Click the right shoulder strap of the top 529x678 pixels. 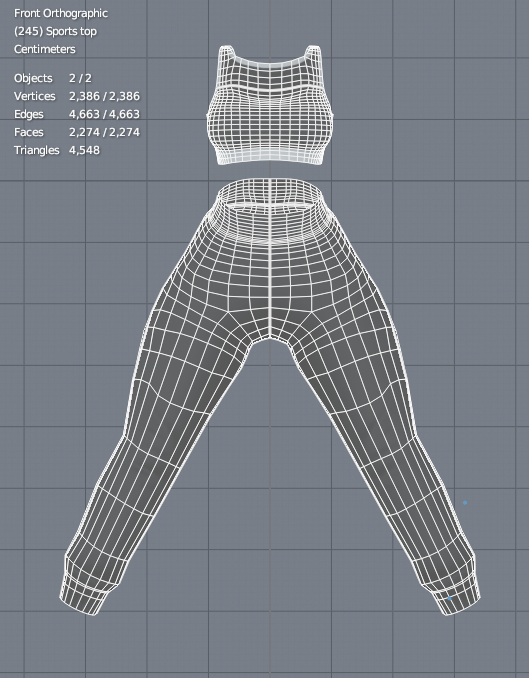pyautogui.click(x=314, y=54)
